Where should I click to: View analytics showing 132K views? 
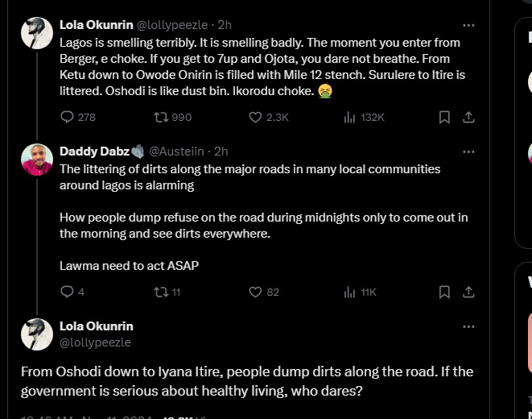click(349, 117)
